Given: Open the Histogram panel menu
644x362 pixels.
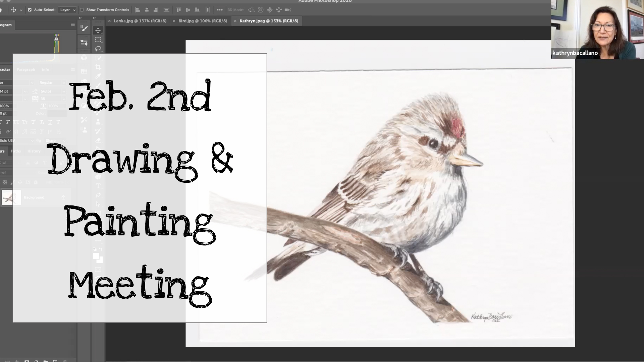Looking at the screenshot, I should coord(73,25).
